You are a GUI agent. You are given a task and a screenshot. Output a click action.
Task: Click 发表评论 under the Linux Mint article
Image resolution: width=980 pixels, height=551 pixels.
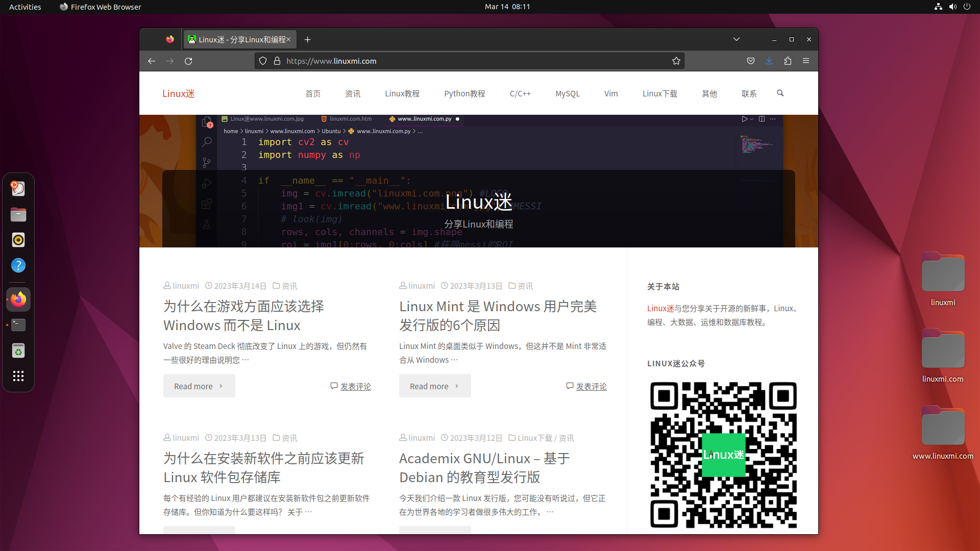pos(591,386)
